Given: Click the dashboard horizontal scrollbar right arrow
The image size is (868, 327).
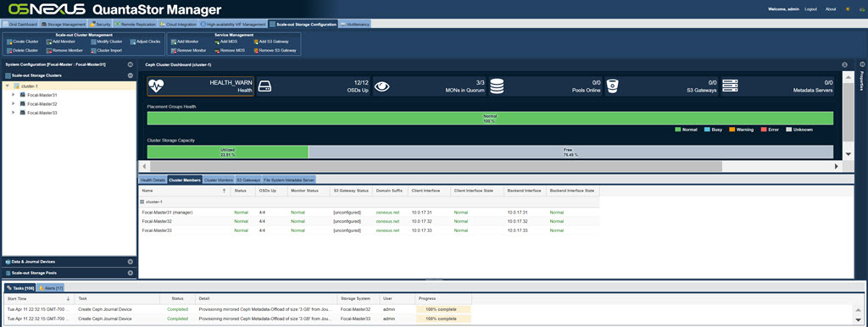Looking at the screenshot, I should point(837,166).
